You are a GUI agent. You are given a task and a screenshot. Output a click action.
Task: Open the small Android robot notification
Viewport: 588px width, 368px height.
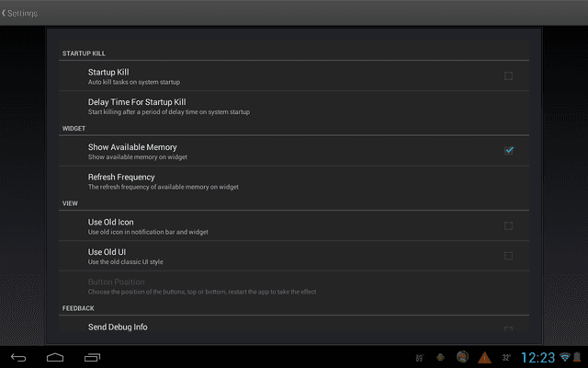[441, 358]
